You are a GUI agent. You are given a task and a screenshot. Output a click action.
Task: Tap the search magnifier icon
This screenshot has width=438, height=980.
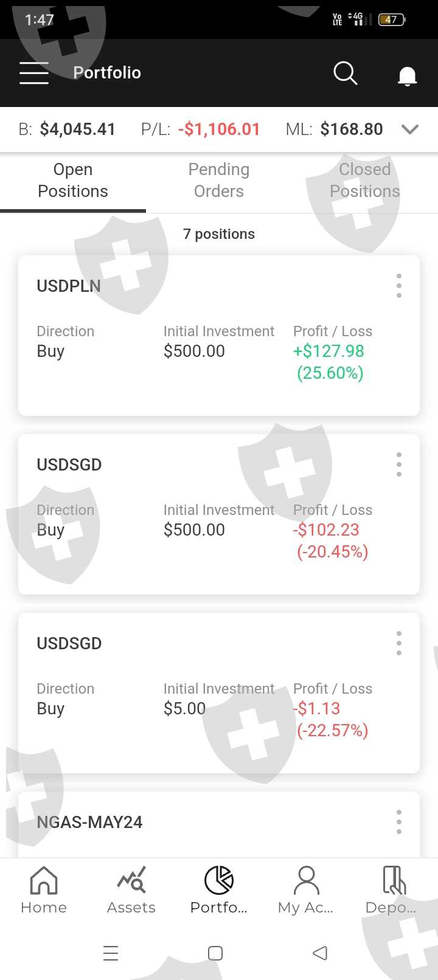(x=345, y=73)
